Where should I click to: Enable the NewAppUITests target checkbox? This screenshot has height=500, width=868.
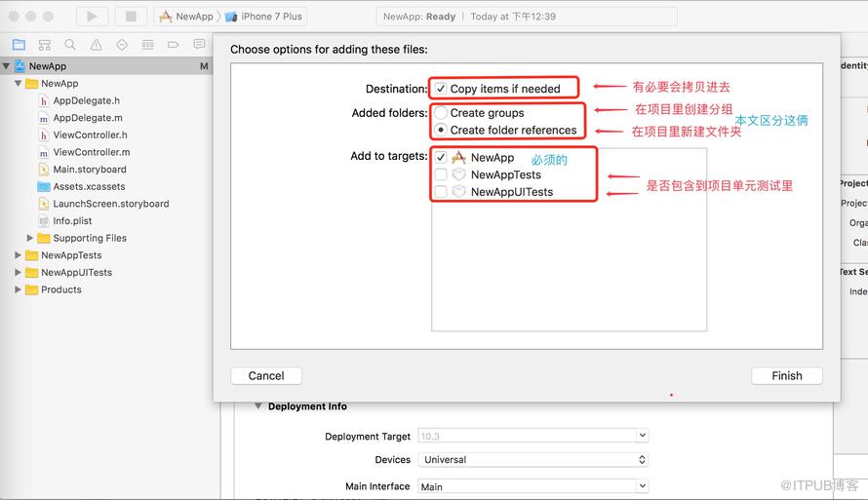pyautogui.click(x=441, y=192)
